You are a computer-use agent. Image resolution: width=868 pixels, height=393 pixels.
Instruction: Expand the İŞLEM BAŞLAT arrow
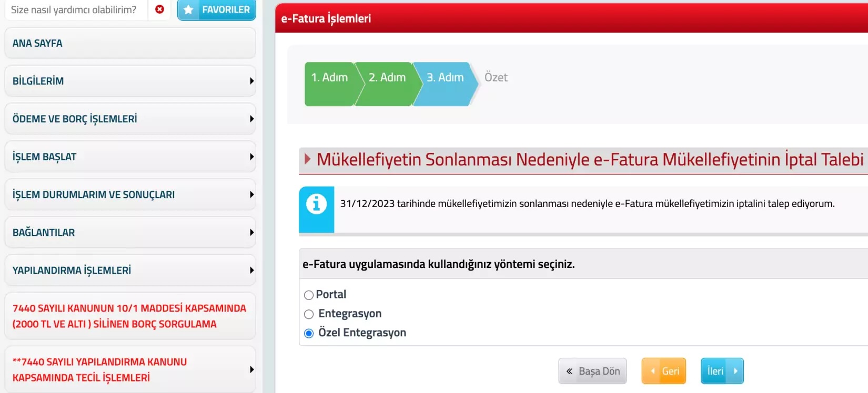click(252, 157)
